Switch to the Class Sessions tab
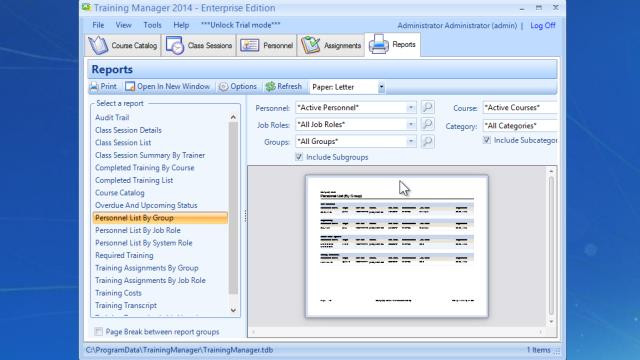The height and width of the screenshot is (360, 640). point(199,45)
